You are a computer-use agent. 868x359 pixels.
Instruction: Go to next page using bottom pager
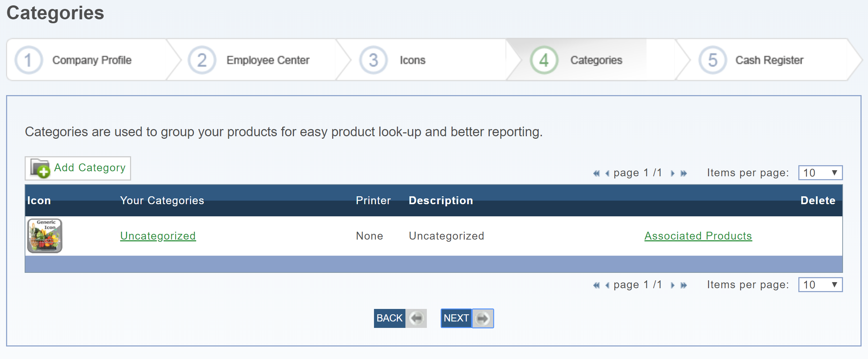(673, 285)
